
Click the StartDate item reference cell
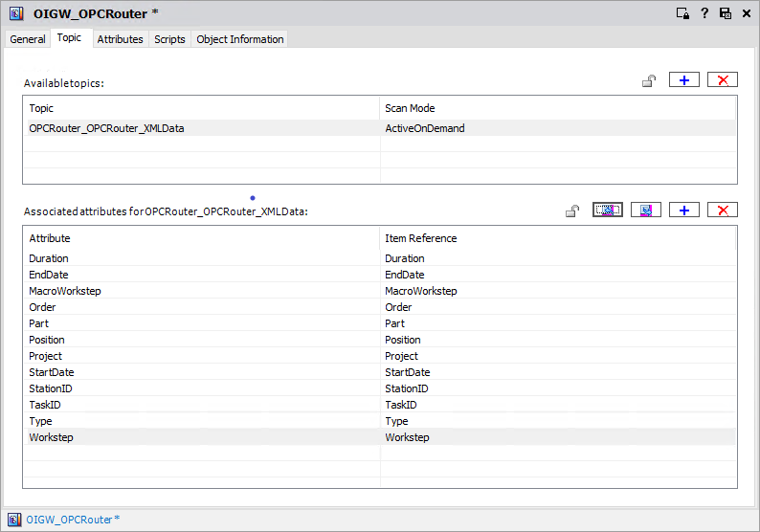point(558,372)
